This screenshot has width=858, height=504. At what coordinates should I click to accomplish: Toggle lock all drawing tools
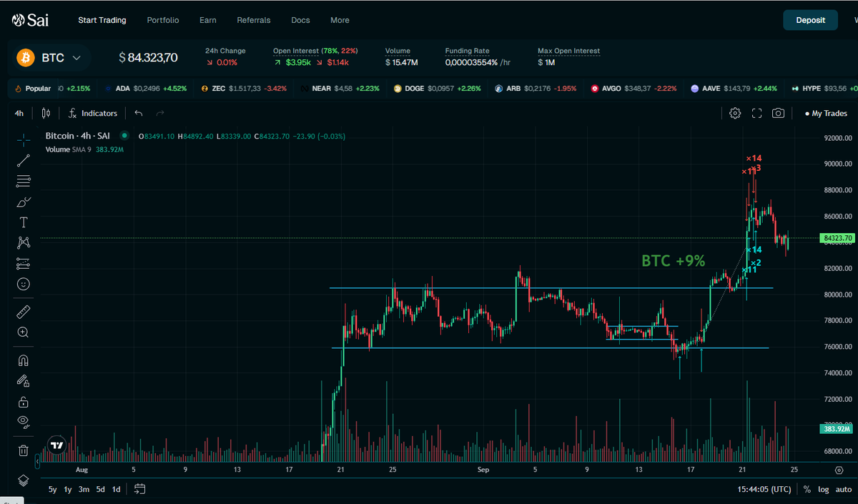click(24, 401)
